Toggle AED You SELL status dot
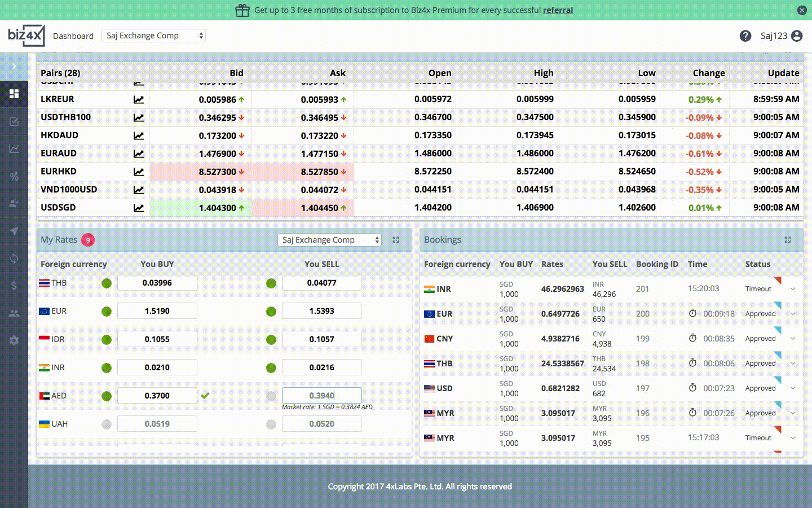 tap(271, 396)
